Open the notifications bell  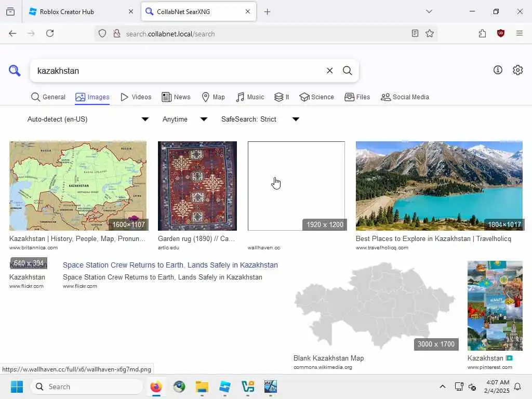[518, 387]
